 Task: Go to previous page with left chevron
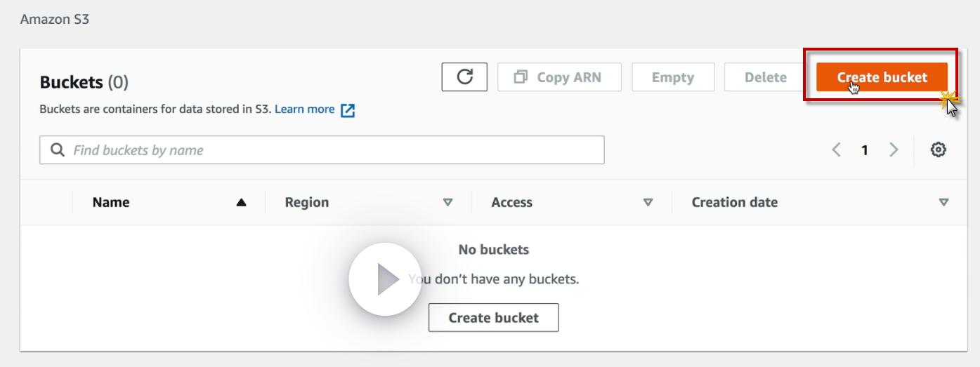836,149
